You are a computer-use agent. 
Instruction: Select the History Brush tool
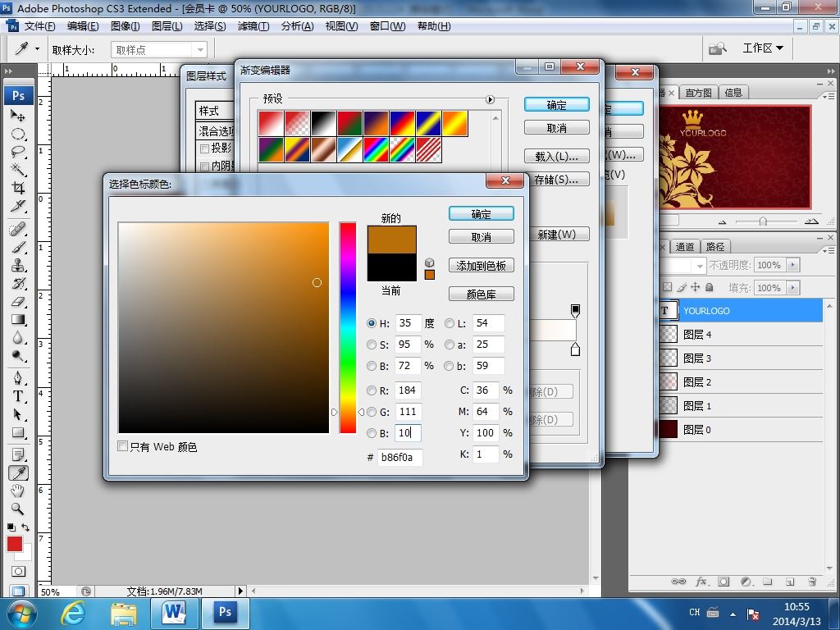18,283
